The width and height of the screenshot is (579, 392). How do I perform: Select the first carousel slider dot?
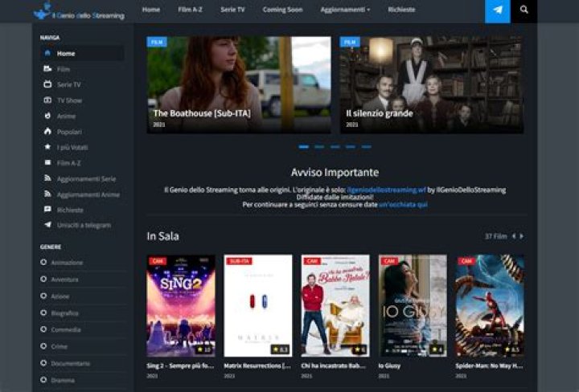(x=304, y=147)
